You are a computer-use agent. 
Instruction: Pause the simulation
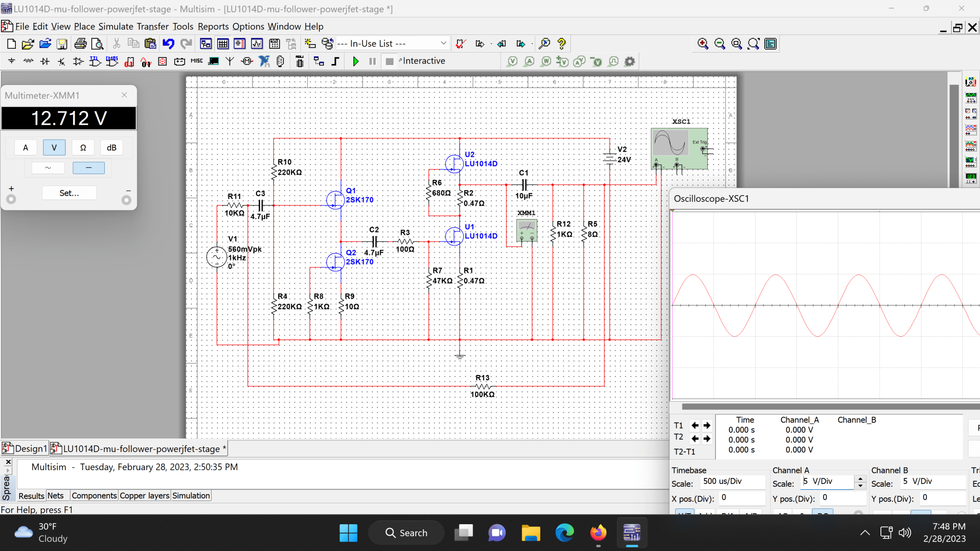pyautogui.click(x=373, y=61)
